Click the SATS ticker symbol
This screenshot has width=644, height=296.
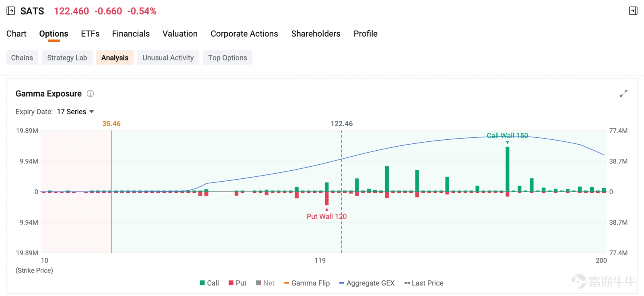coord(32,11)
